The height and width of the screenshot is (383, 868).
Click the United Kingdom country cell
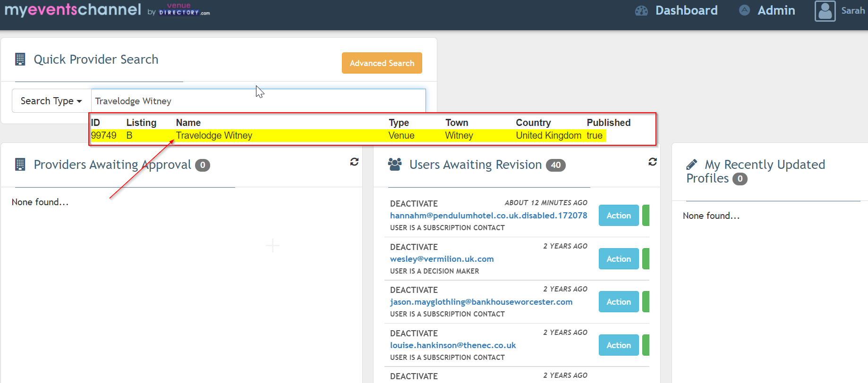tap(548, 135)
